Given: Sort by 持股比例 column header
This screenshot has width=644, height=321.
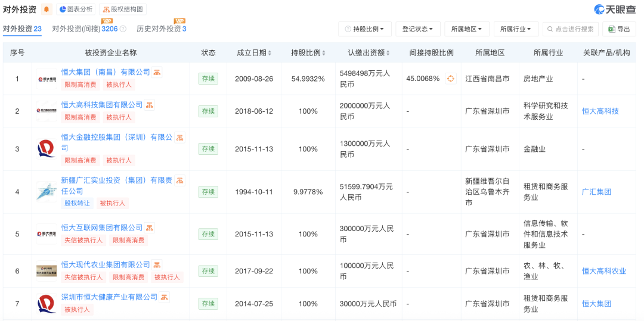Looking at the screenshot, I should 308,53.
